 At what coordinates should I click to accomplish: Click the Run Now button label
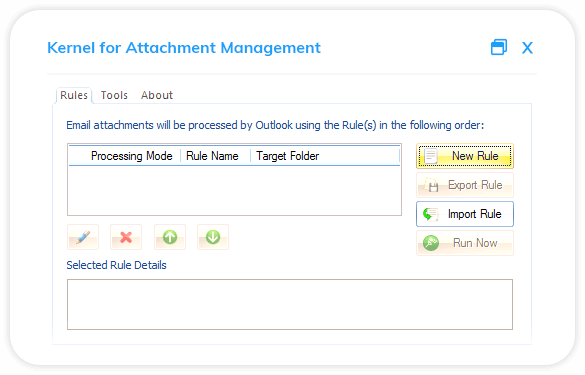[475, 243]
